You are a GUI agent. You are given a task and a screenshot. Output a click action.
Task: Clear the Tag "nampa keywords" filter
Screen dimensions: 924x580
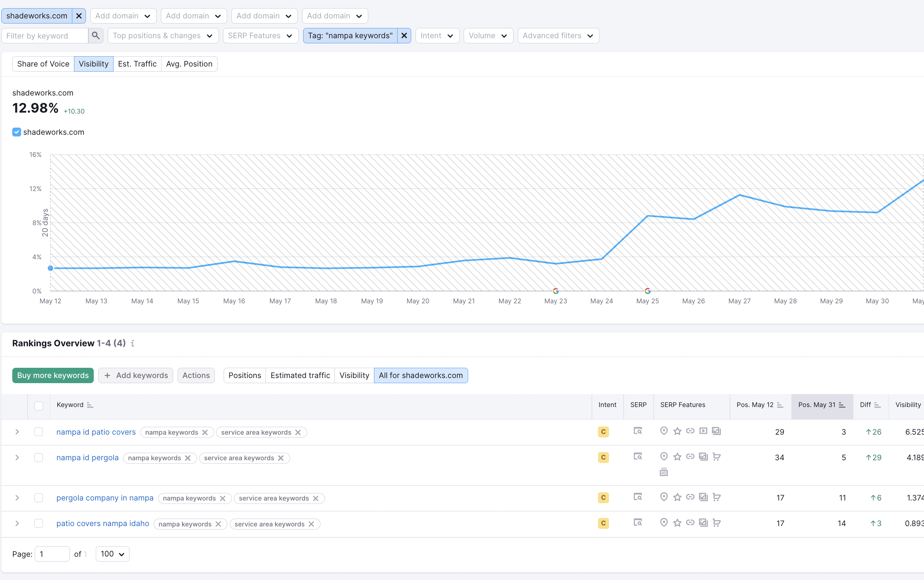click(404, 36)
